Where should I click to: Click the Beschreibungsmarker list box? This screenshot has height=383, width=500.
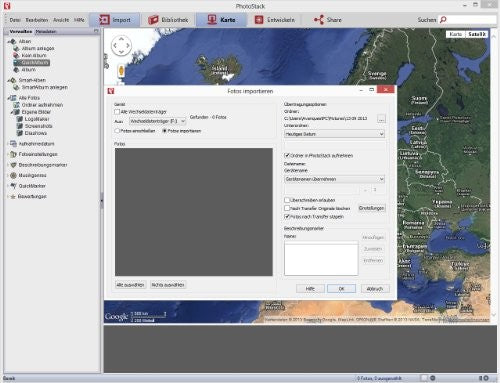tap(321, 259)
